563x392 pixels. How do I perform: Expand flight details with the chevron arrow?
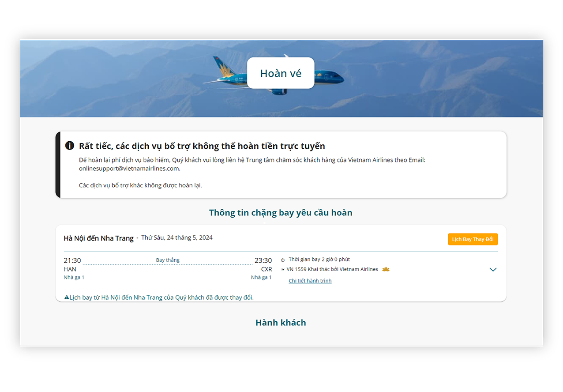[x=493, y=270]
